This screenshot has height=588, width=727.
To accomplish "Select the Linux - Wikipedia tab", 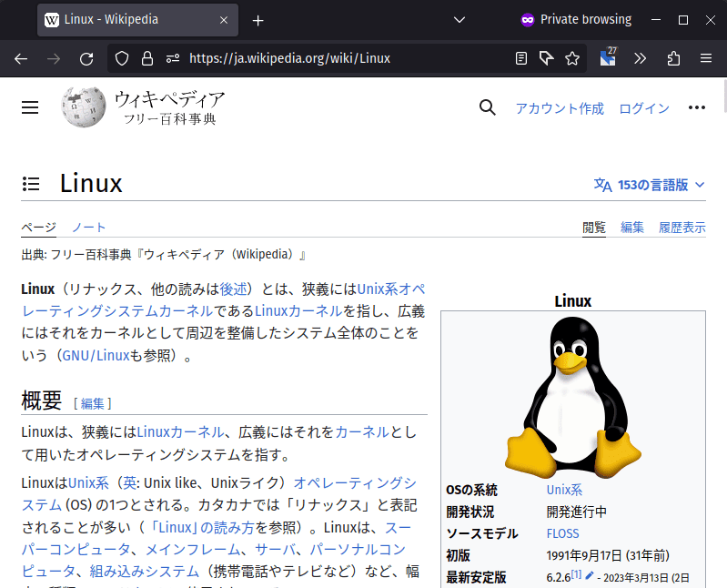I will 137,20.
